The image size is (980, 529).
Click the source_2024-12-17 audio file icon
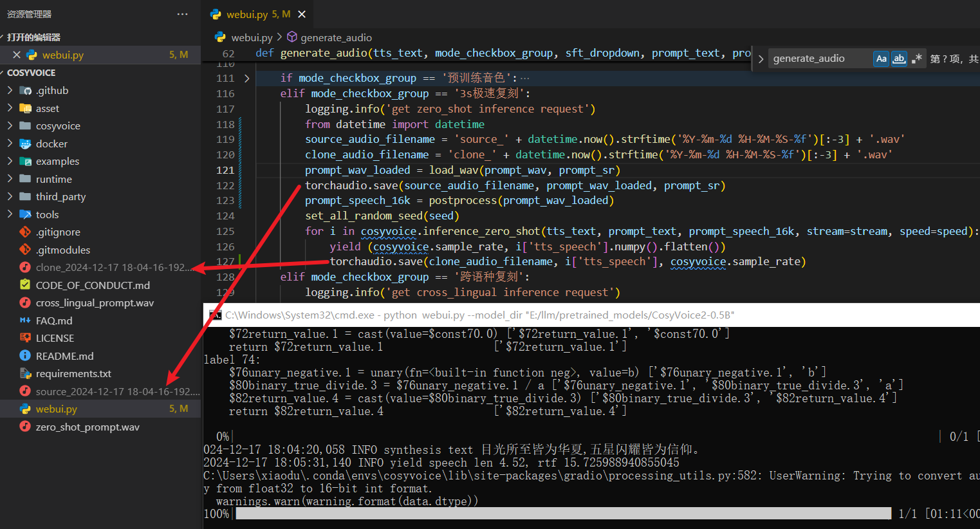point(25,391)
